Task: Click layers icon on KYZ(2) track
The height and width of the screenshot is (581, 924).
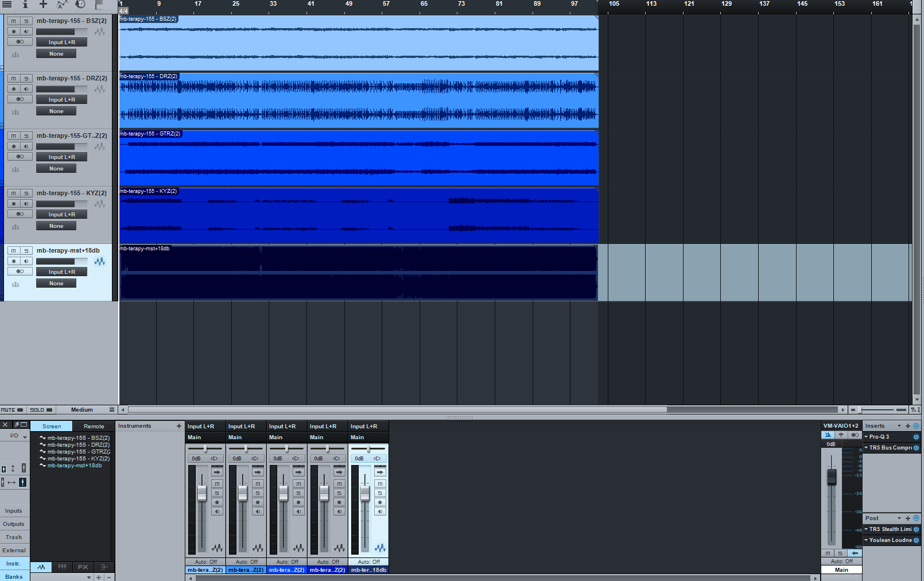Action: click(x=15, y=227)
